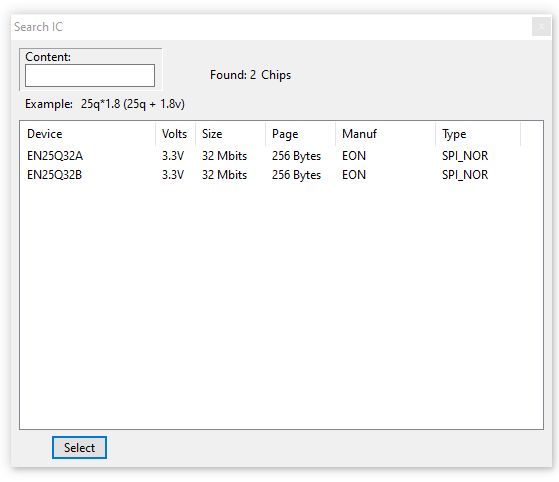Click EON manufacturer in EN25Q32B row
Viewport: 559px width, 482px height.
point(354,175)
